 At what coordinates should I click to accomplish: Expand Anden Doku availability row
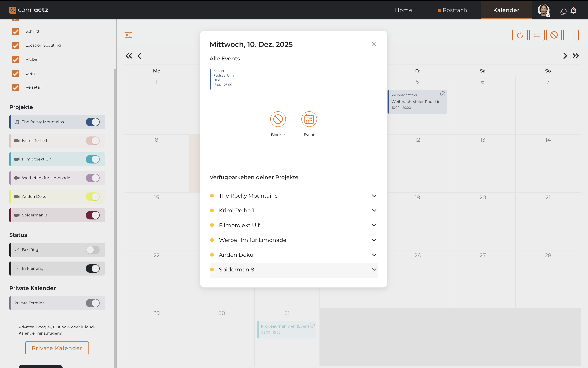(x=374, y=255)
